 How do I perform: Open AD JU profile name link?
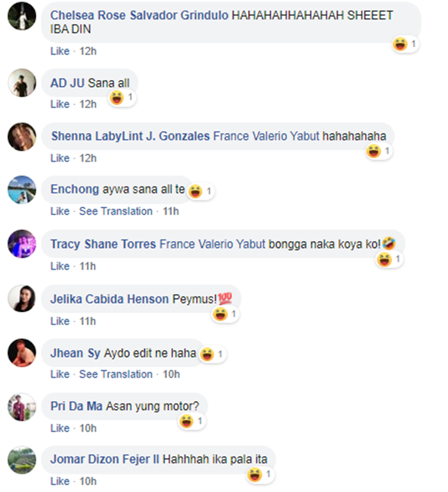tap(67, 83)
